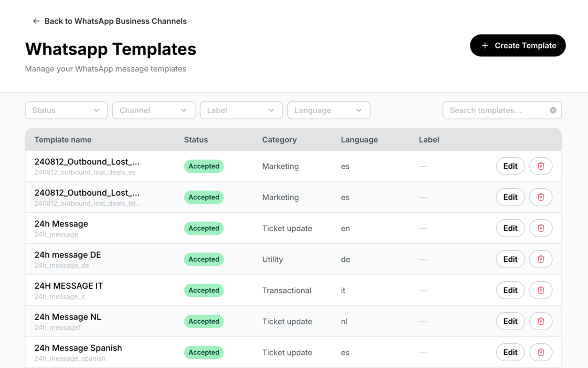588x368 pixels.
Task: Edit the 240812_outbound_lost_deals_lat template
Action: coord(510,197)
